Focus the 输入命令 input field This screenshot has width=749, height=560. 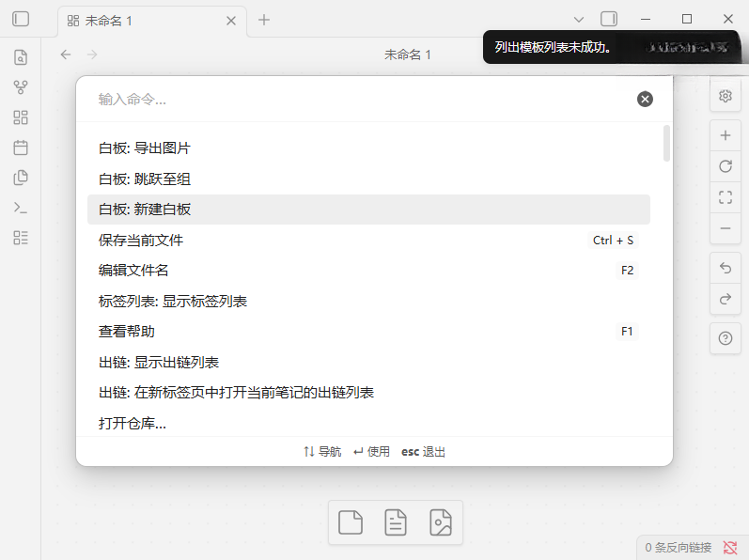tap(363, 100)
